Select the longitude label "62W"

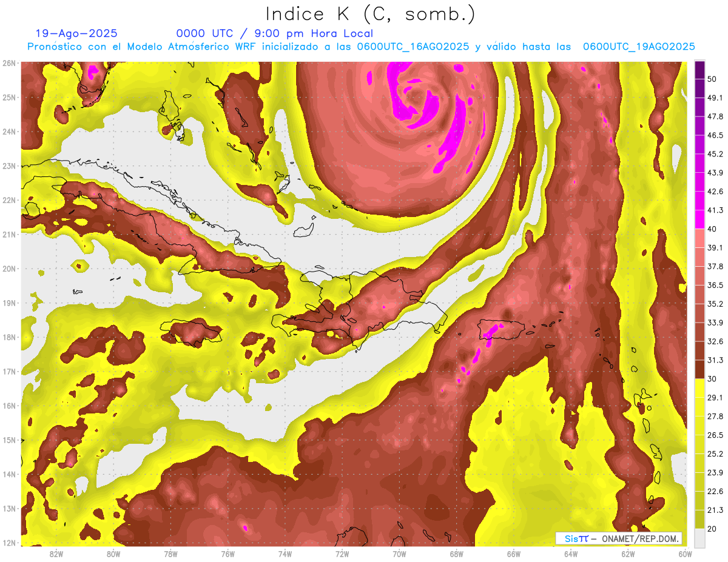pos(628,554)
